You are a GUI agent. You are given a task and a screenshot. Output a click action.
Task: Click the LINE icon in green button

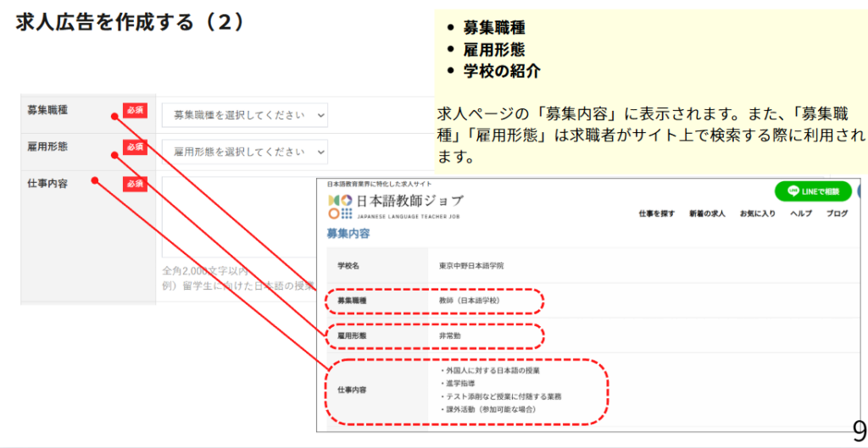[793, 191]
